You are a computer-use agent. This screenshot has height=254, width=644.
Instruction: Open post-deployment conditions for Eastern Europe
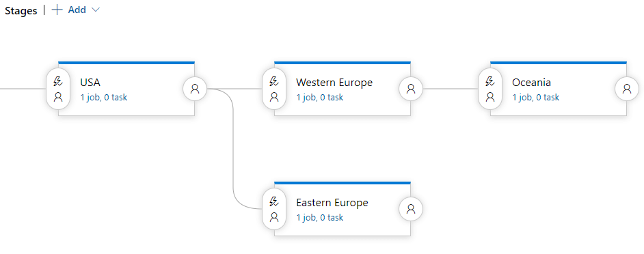[411, 209]
